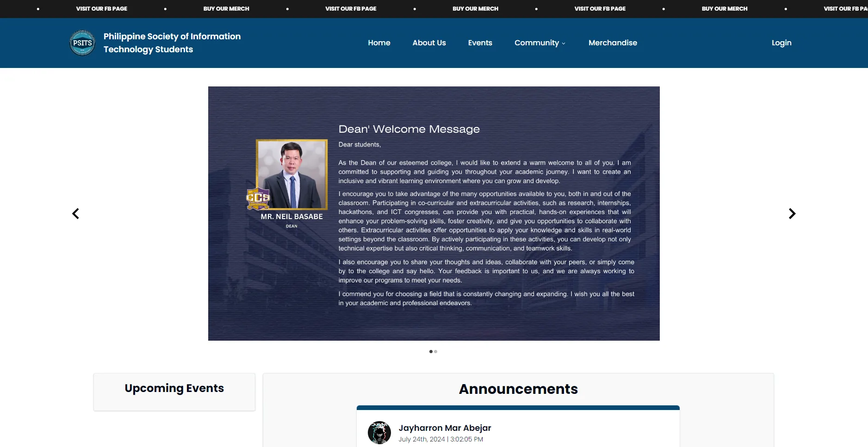Click the next carousel arrow
The width and height of the screenshot is (868, 447).
792,213
